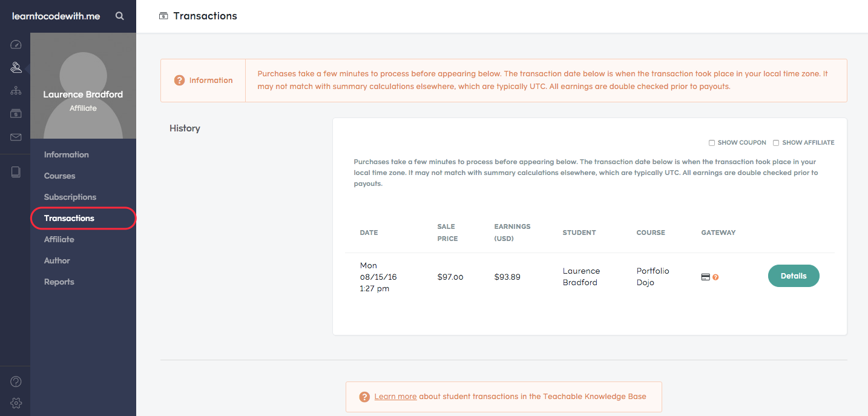This screenshot has height=416, width=868.
Task: Click the EARNINGS (USD) column header
Action: [x=512, y=233]
